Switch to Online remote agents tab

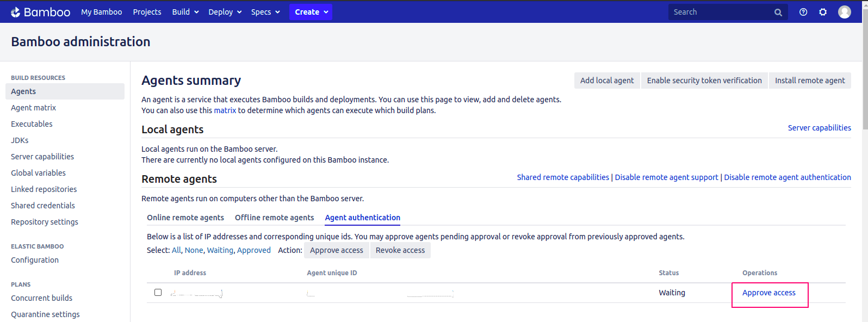click(185, 218)
